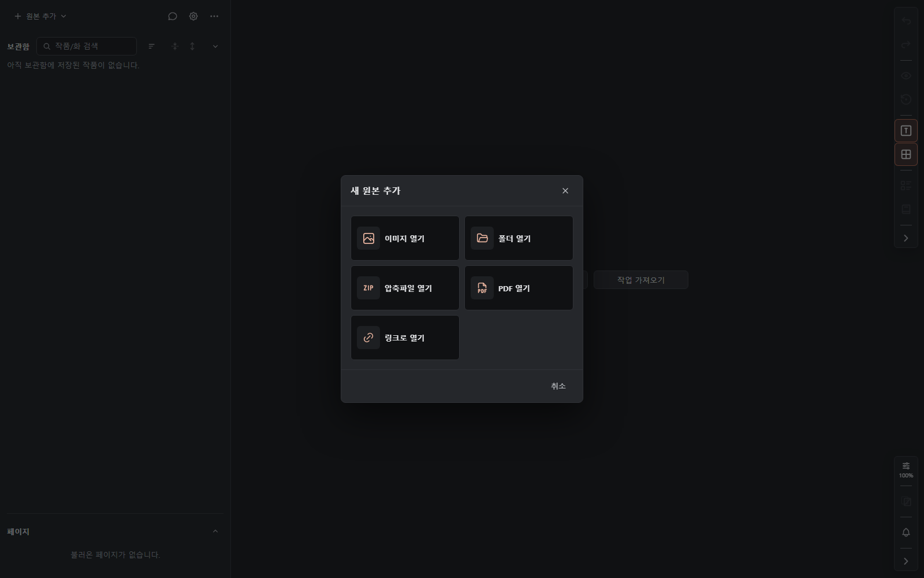
Task: Choose 폴더 열기 in the dialog
Action: [x=519, y=238]
